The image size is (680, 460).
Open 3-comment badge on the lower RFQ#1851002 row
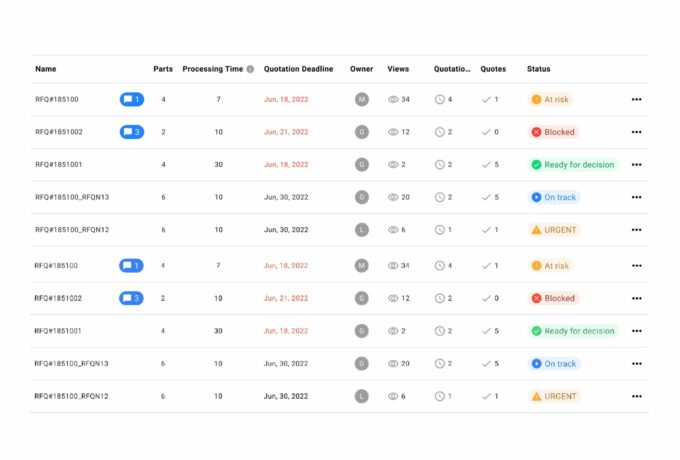click(x=131, y=298)
